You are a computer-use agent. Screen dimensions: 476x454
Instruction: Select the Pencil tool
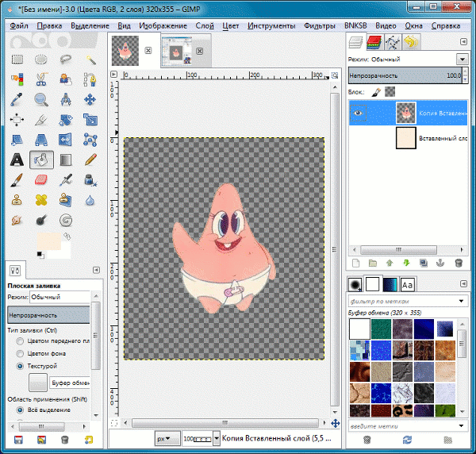(90, 160)
